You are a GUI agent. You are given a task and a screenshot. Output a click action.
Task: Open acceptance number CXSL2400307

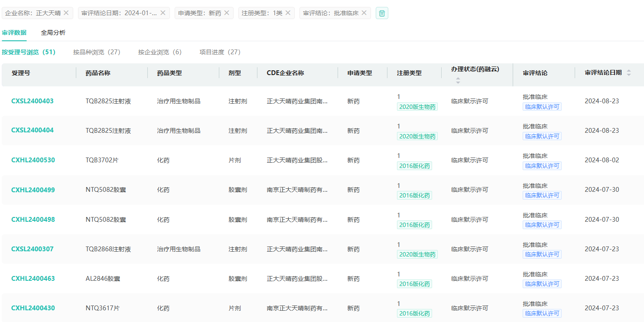(33, 249)
